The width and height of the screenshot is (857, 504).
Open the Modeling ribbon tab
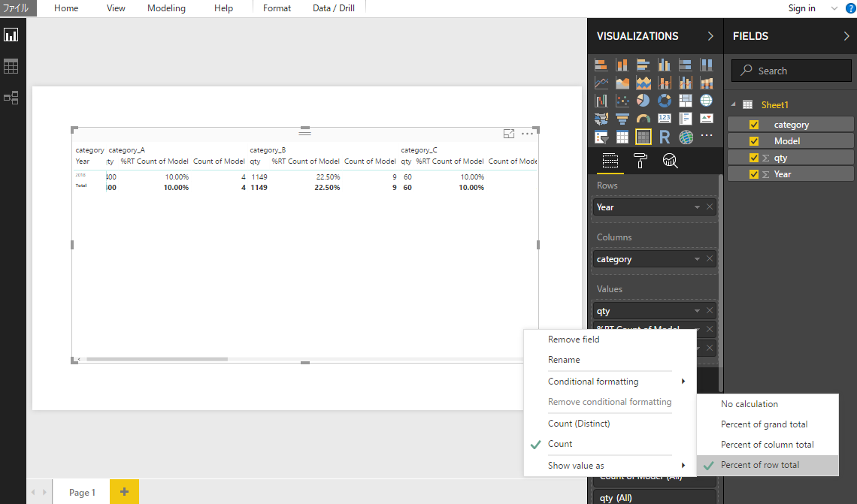(x=166, y=8)
